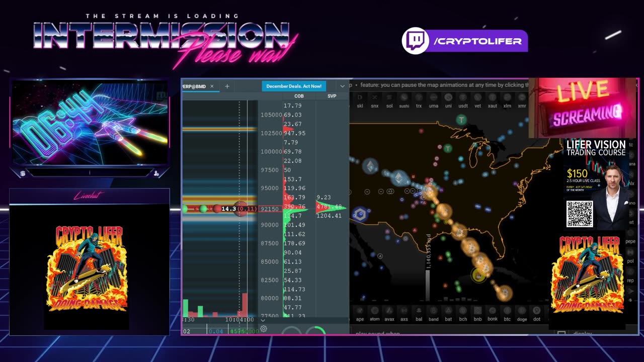
Task: Click the Livechat panel heading
Action: pyautogui.click(x=88, y=196)
